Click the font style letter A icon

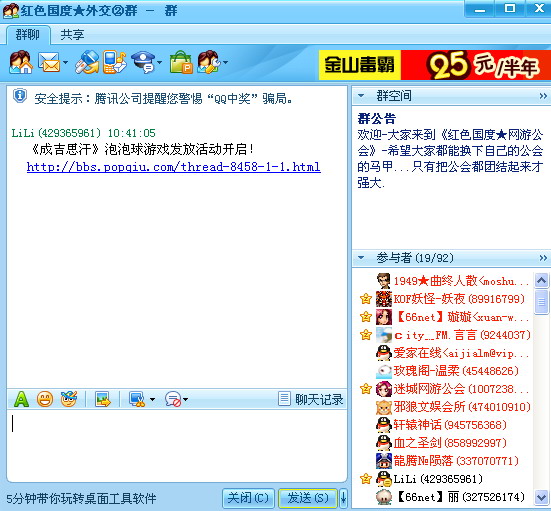coord(21,399)
